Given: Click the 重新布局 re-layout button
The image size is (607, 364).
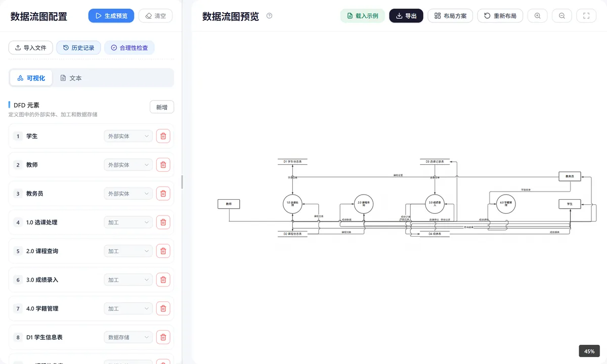Looking at the screenshot, I should (500, 16).
